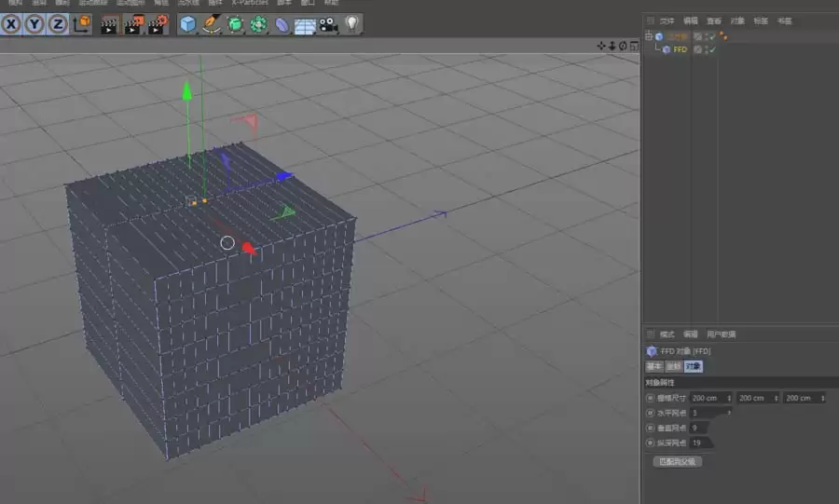Toggle keyframe circle for 垂直网点
This screenshot has height=504, width=839.
coord(650,428)
